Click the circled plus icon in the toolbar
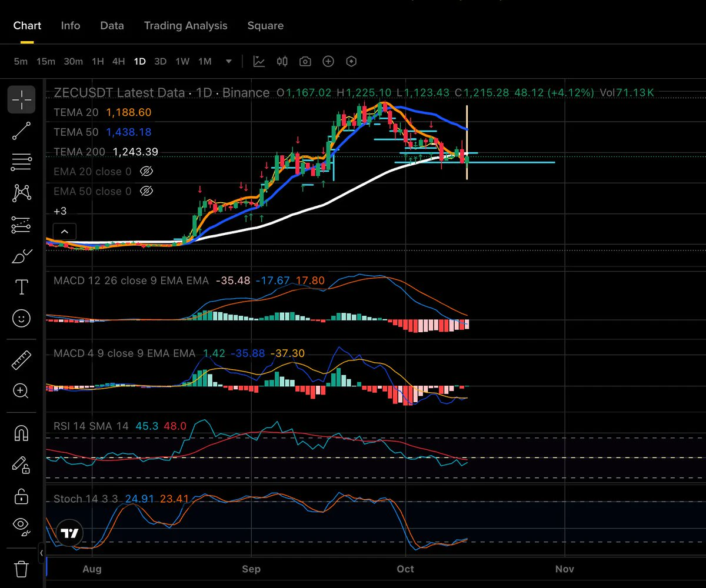 tap(328, 61)
